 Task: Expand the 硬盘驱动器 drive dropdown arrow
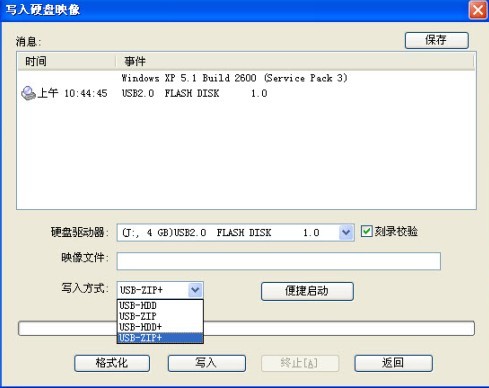coord(346,232)
